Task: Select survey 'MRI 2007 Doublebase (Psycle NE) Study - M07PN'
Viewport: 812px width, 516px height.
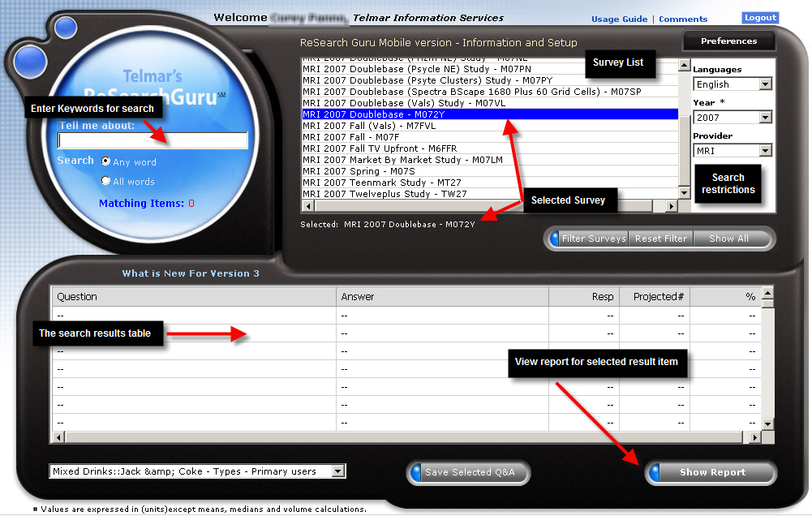Action: 490,69
